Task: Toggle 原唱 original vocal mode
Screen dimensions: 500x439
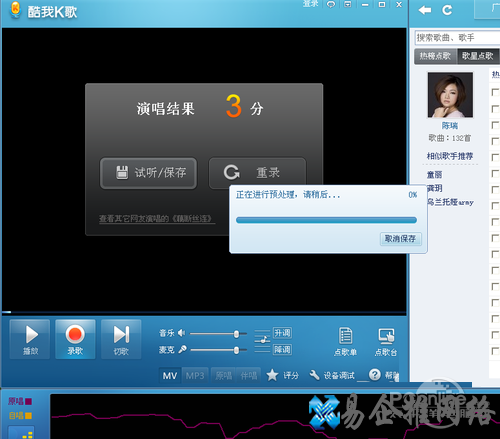Action: point(223,376)
